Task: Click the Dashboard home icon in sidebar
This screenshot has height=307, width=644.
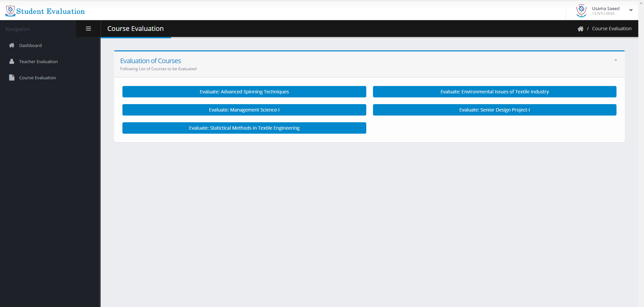Action: pos(12,45)
